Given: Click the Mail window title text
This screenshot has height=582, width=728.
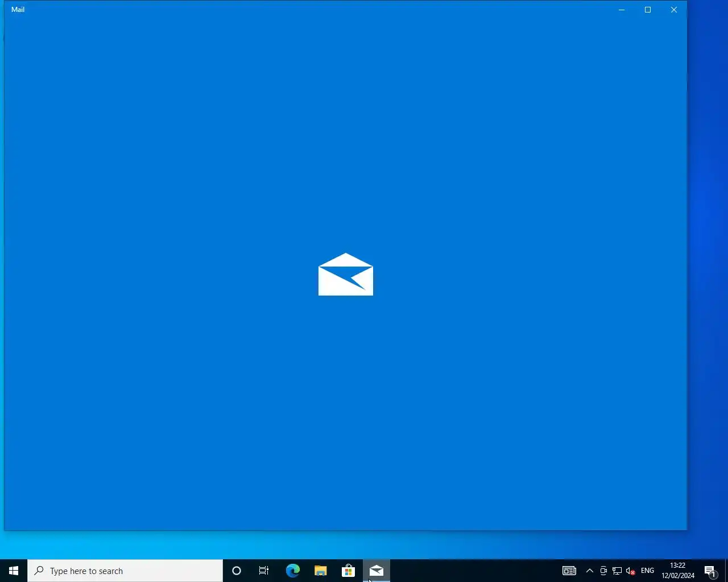Looking at the screenshot, I should [x=18, y=10].
